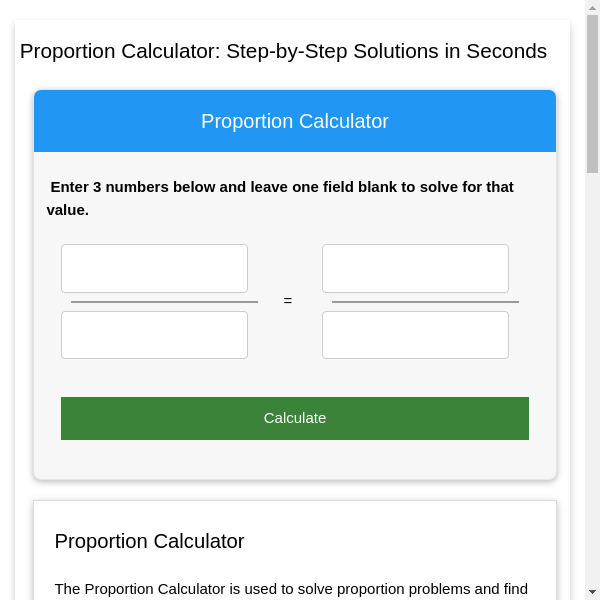
Task: Click the left numerator input field
Action: 154,268
